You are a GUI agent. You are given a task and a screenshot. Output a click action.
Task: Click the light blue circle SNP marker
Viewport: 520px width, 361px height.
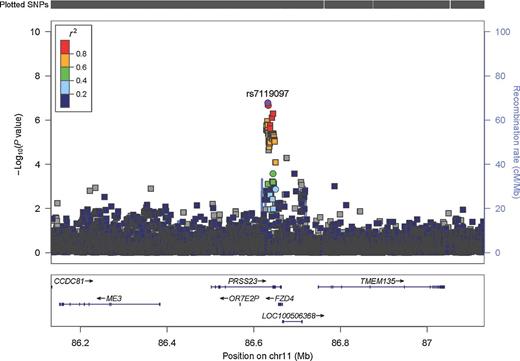pyautogui.click(x=275, y=189)
